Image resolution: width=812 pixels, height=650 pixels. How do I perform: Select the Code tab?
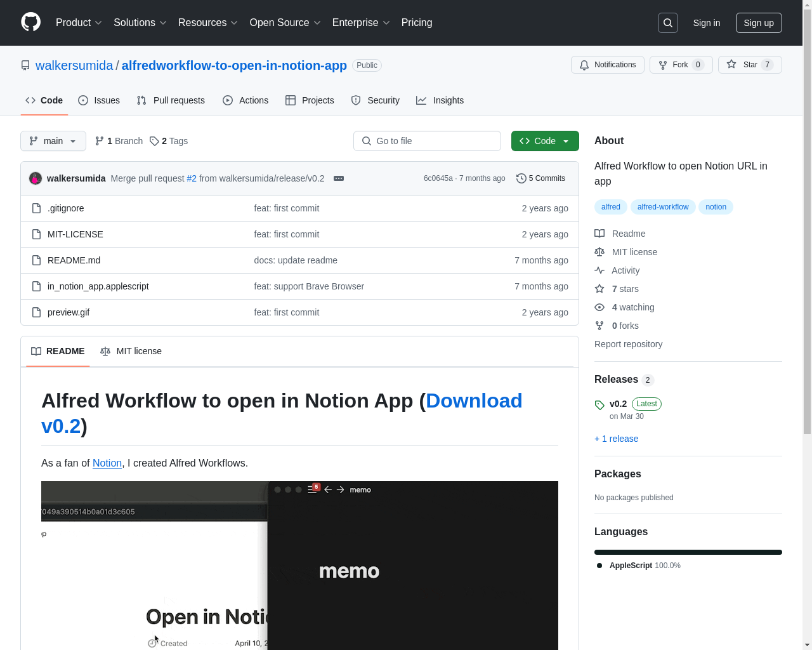click(x=44, y=100)
